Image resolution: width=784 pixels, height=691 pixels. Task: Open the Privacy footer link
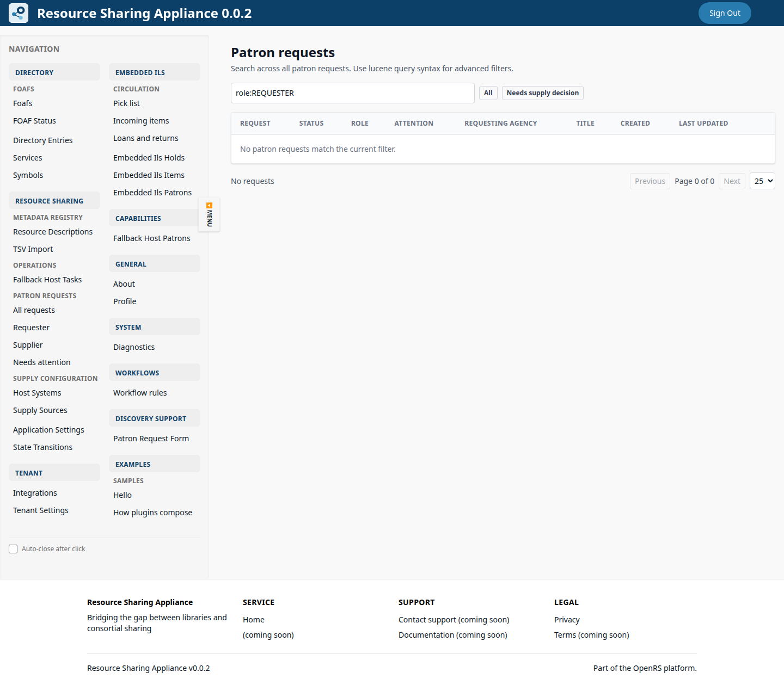[567, 620]
